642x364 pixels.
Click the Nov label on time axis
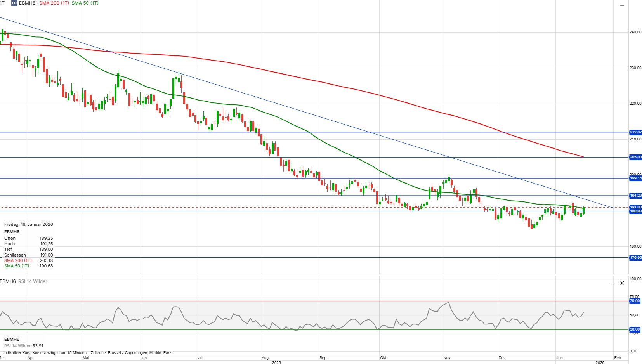click(x=447, y=358)
